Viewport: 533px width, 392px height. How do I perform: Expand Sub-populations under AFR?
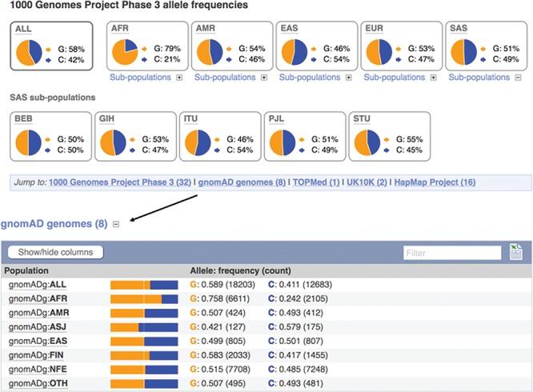point(178,78)
